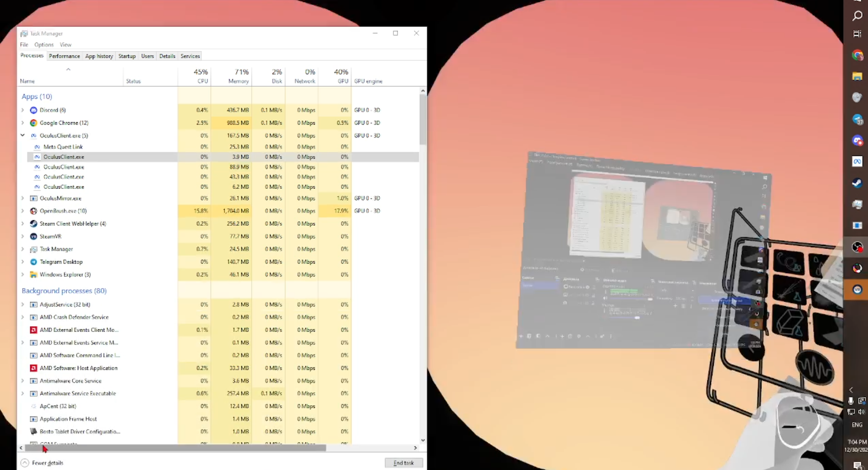
Task: Expand the Windows Explorer (3) group
Action: 22,275
